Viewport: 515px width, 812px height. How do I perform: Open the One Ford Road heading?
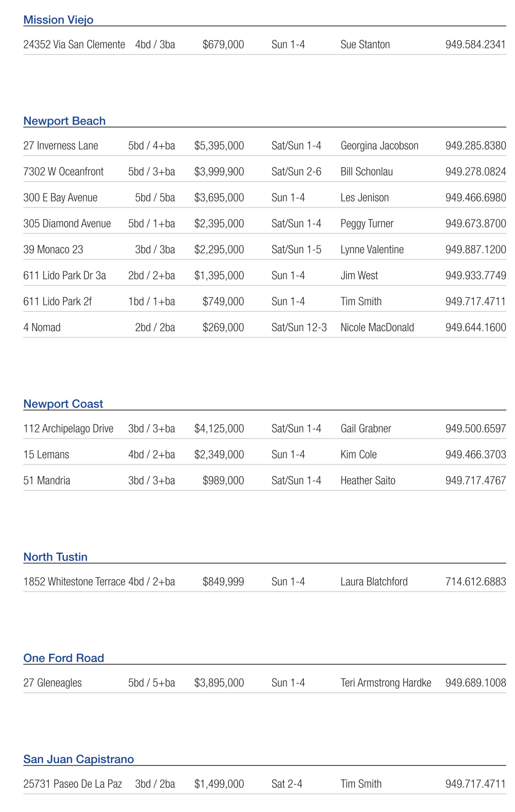[63, 658]
